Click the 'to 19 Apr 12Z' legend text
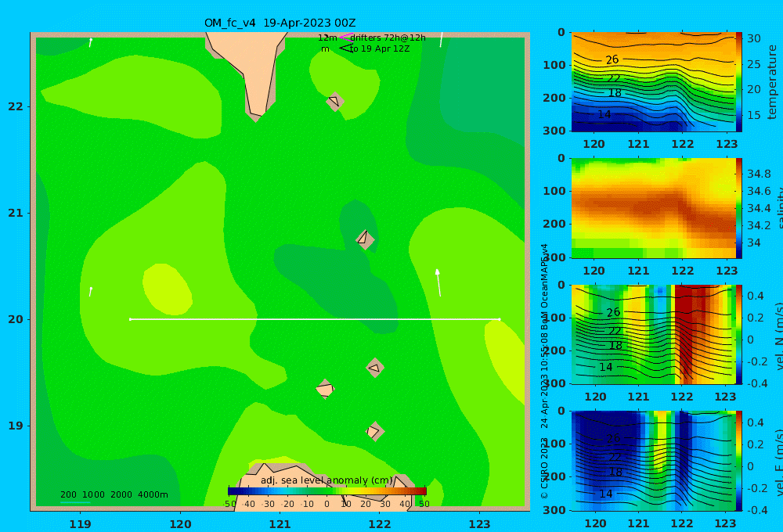Viewport: 783px width, 532px height. [380, 49]
